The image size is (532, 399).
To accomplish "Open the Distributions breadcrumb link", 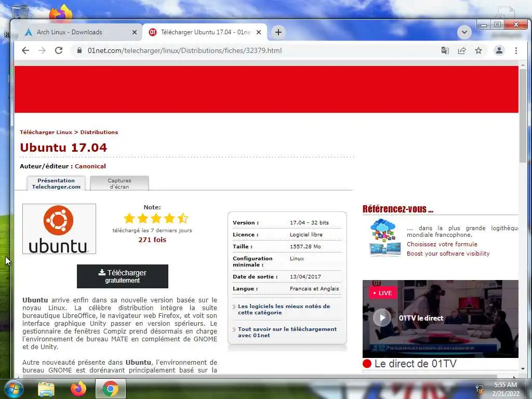I will click(x=99, y=132).
